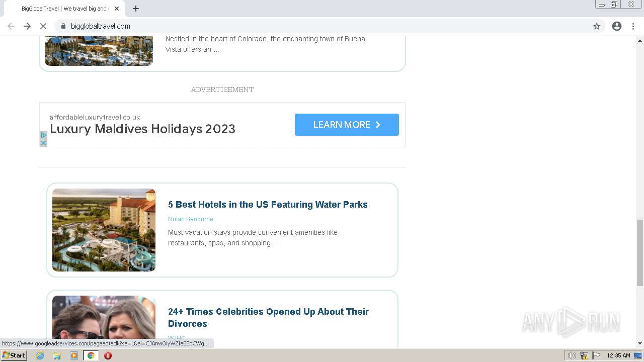This screenshot has width=644, height=362.
Task: Stop loading the page with the X button
Action: click(43, 26)
